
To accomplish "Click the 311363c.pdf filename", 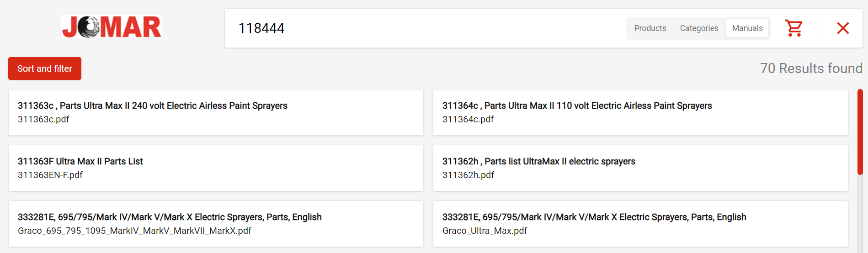I will click(x=43, y=119).
